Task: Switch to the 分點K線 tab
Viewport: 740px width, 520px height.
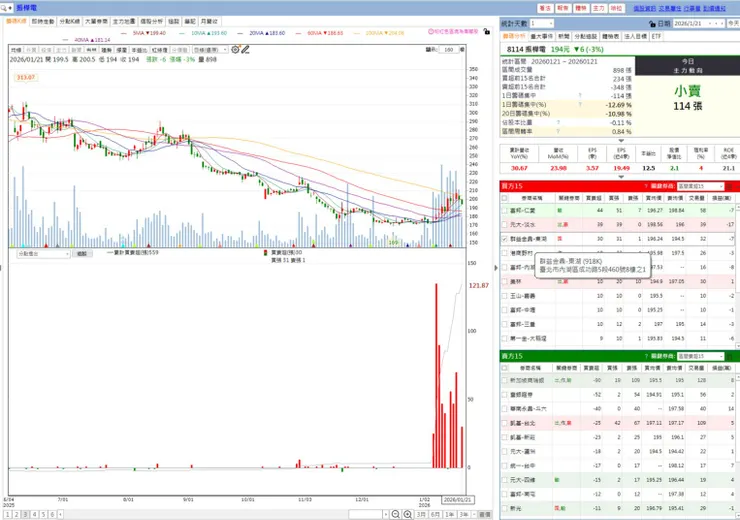Action: tap(69, 22)
